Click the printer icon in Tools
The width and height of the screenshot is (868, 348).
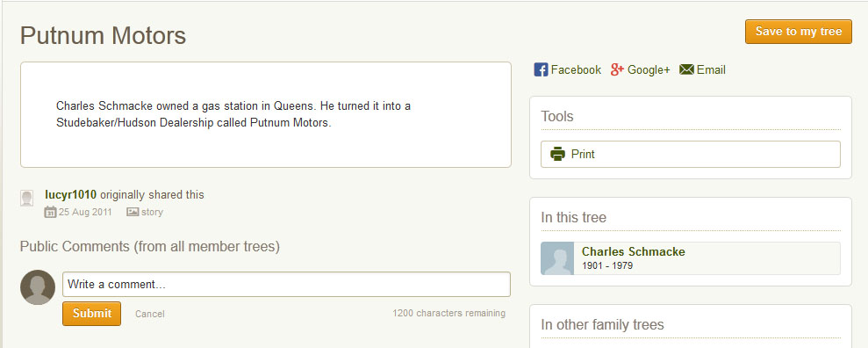coord(557,154)
